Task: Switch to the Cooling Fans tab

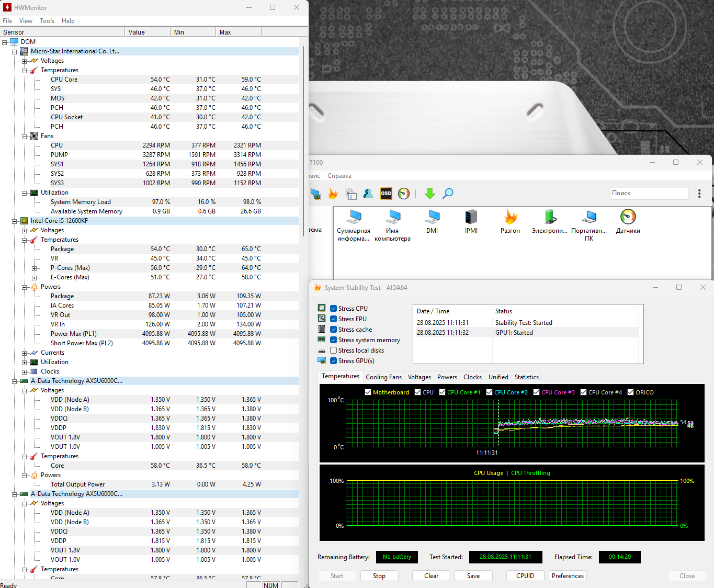Action: [383, 377]
